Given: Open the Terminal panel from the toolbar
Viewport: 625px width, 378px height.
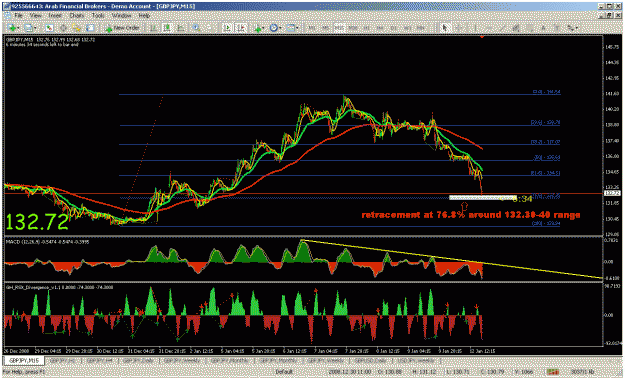Looking at the screenshot, I should point(90,28).
